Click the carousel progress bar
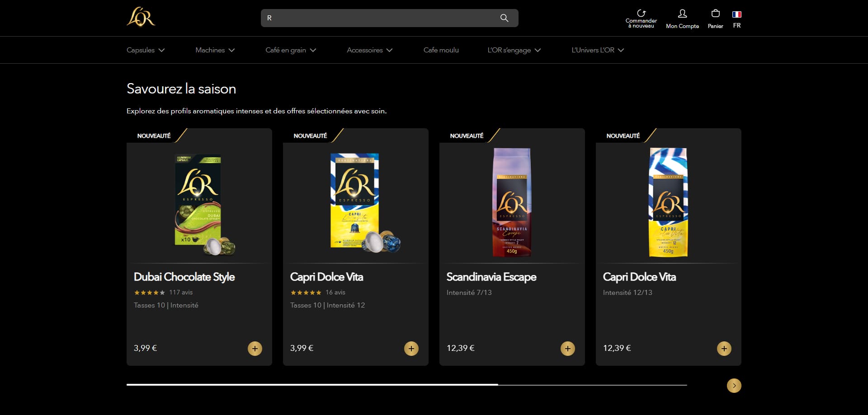 click(x=407, y=385)
